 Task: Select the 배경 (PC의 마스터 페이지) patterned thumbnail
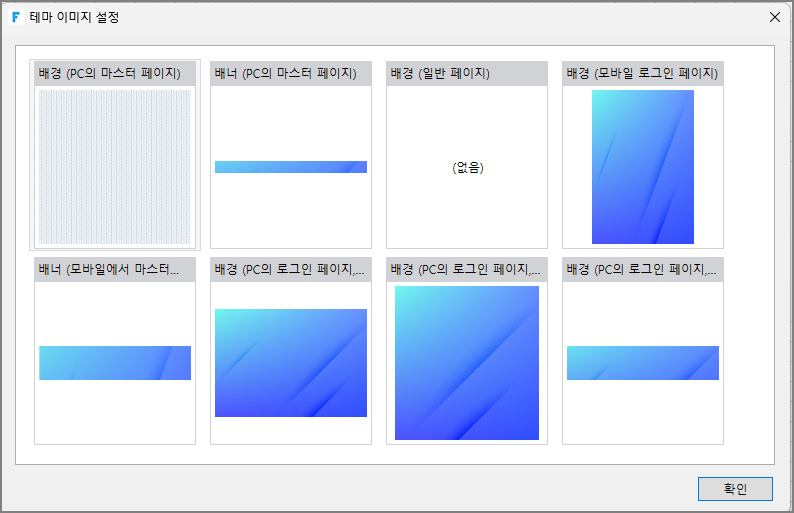click(115, 166)
